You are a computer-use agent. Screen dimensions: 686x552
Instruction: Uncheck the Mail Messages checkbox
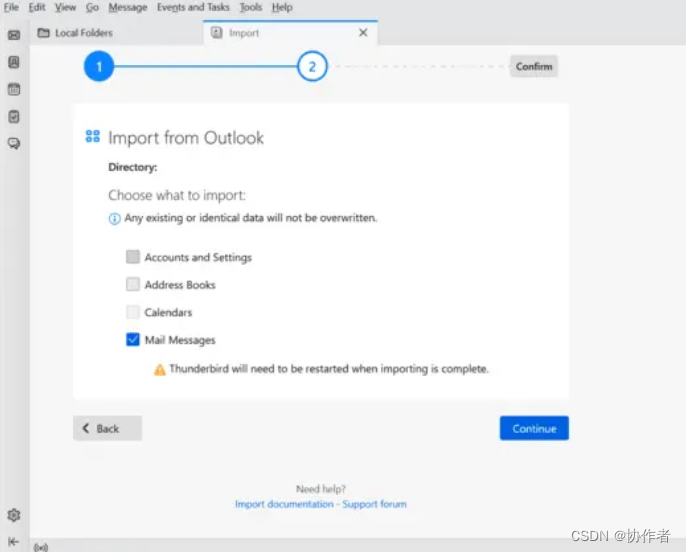click(x=133, y=339)
